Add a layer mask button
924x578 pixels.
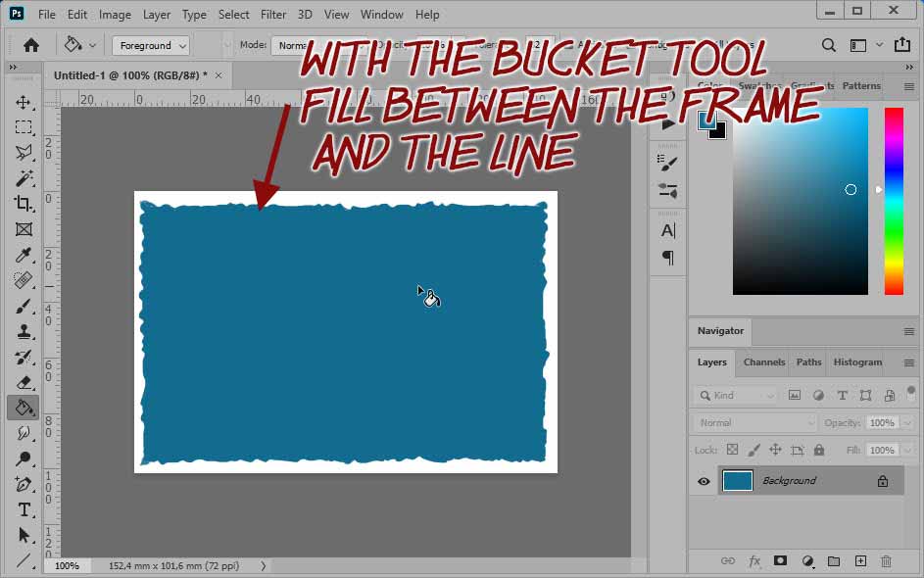pyautogui.click(x=780, y=560)
